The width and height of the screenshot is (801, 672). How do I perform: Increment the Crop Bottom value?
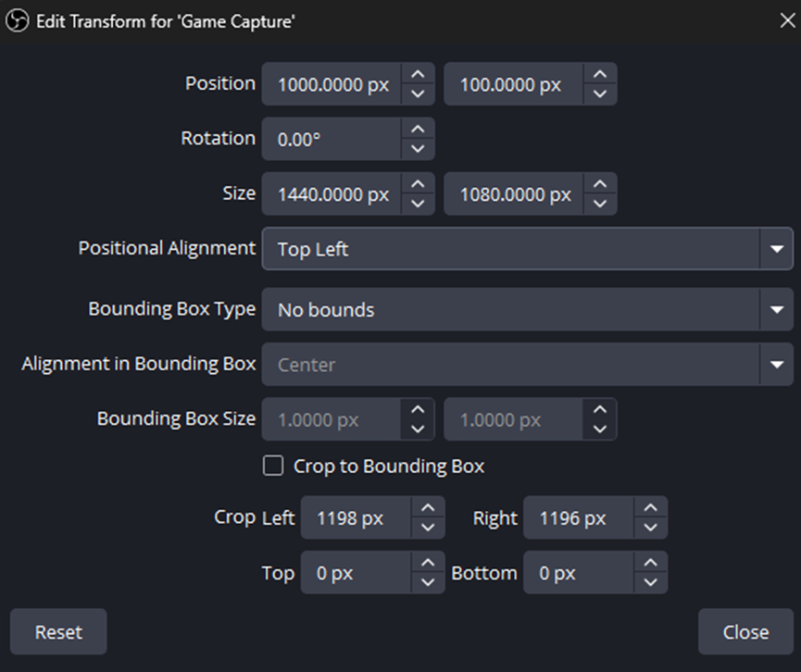[648, 565]
